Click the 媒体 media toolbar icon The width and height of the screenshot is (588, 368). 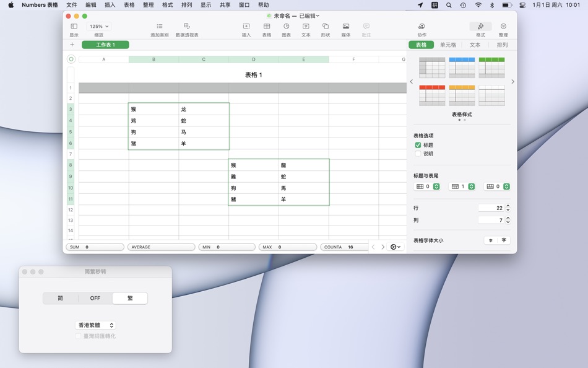click(x=346, y=26)
